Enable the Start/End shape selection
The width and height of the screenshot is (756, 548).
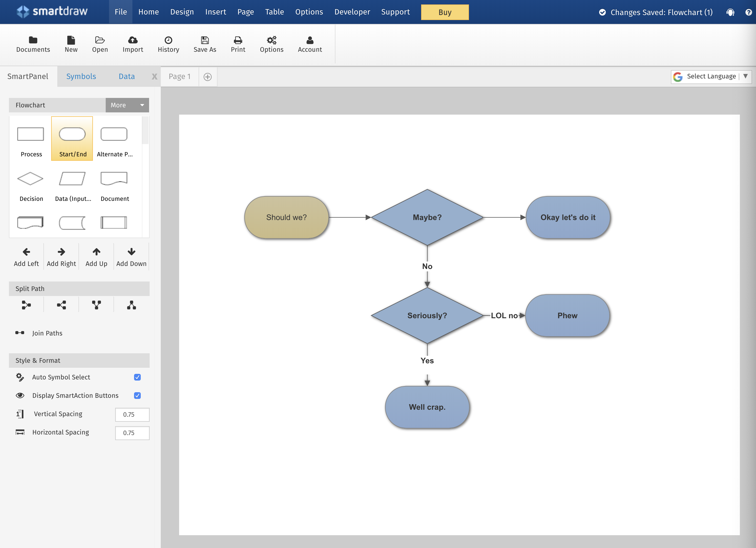pyautogui.click(x=71, y=139)
